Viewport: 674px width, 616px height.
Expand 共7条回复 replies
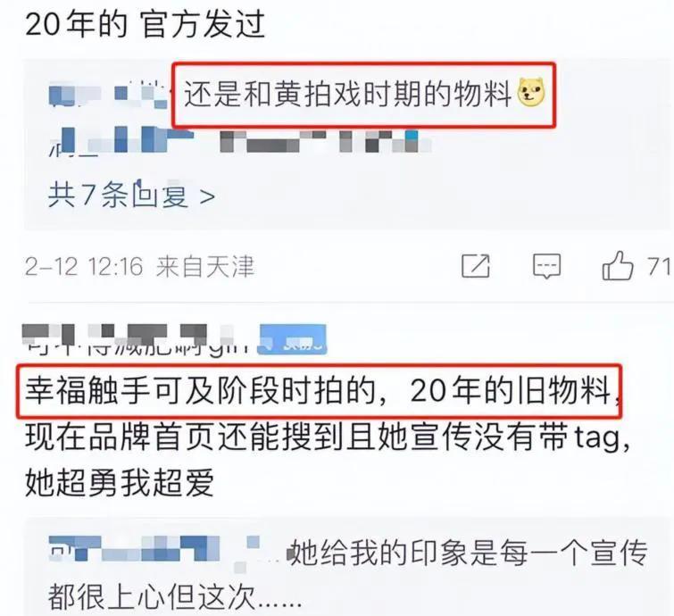(131, 195)
